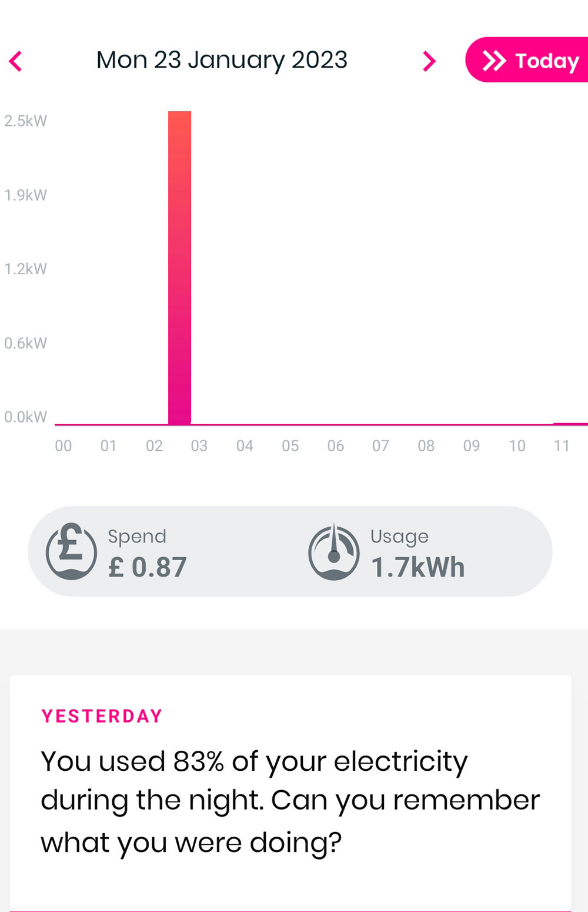Go to the previous day arrow
Screen dimensions: 588x912
click(16, 61)
